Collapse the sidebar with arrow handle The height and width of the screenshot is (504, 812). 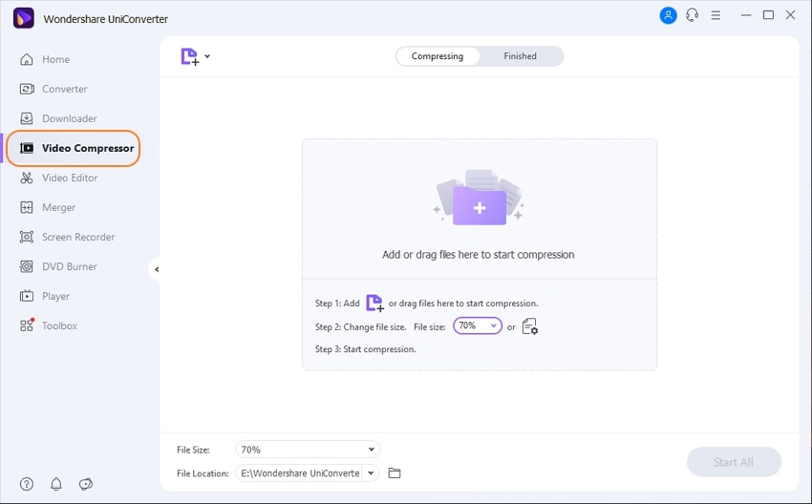click(x=156, y=269)
